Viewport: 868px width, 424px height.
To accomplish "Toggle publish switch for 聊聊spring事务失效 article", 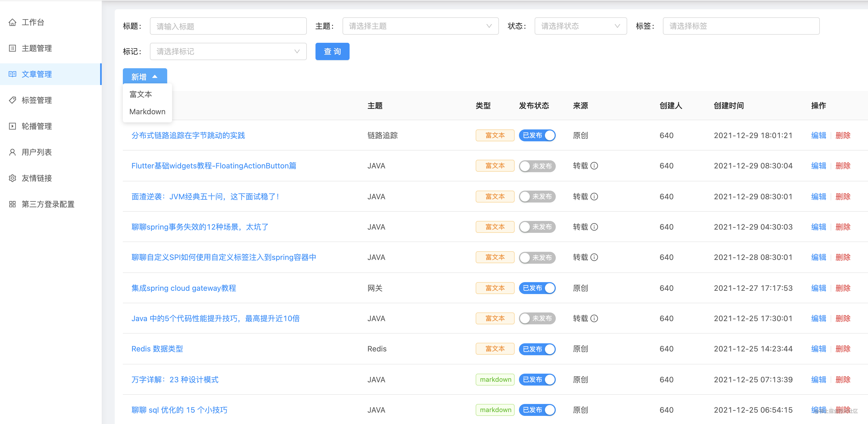I will 537,227.
